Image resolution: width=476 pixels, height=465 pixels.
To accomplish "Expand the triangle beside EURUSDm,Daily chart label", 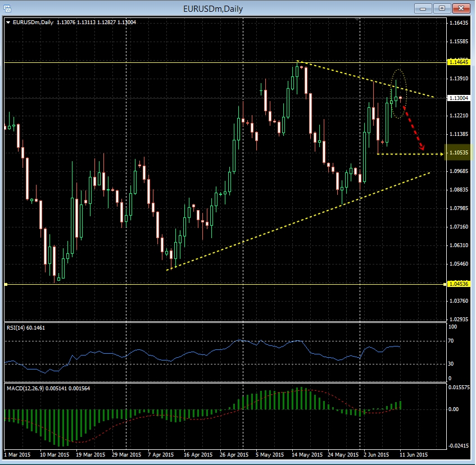I will [x=8, y=22].
